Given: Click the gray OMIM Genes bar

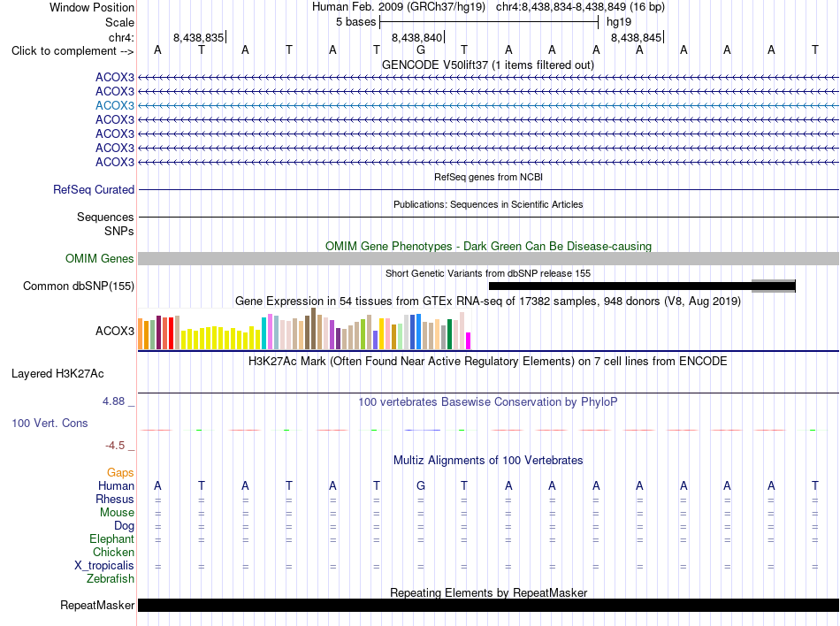Looking at the screenshot, I should (489, 259).
